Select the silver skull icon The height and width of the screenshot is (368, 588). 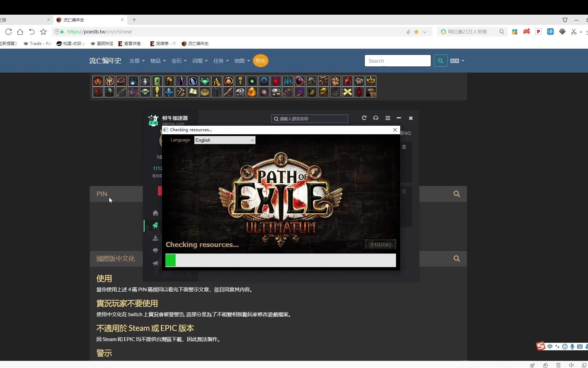pyautogui.click(x=240, y=92)
